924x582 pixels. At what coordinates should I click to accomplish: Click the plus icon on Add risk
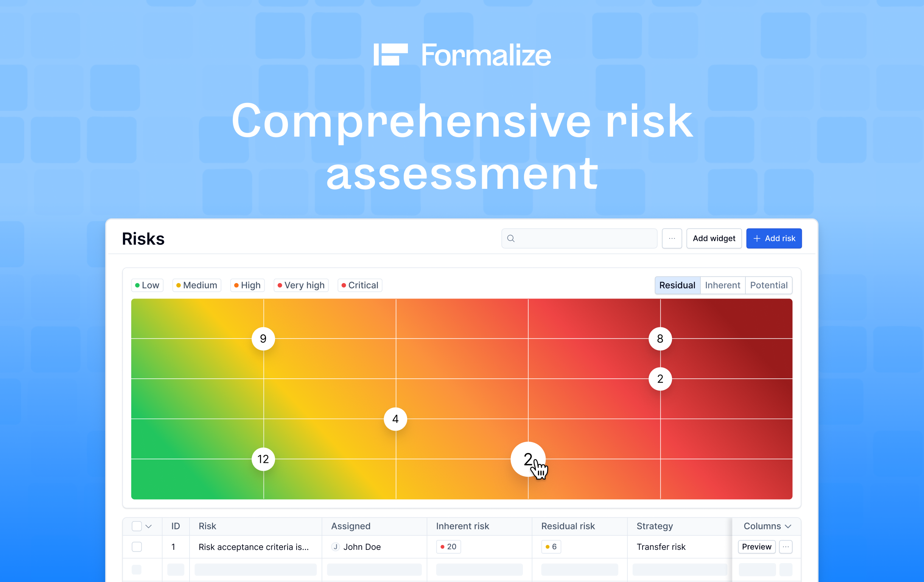pyautogui.click(x=757, y=238)
